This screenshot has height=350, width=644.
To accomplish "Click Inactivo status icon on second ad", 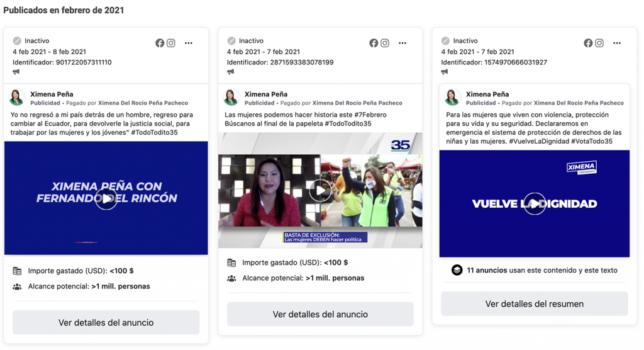I will [x=231, y=41].
